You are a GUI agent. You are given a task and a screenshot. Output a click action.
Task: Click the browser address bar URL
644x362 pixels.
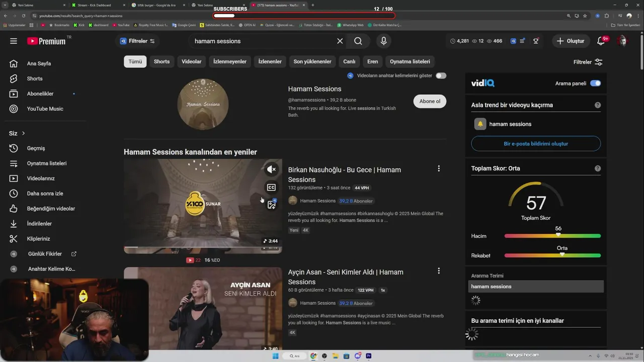(80, 16)
